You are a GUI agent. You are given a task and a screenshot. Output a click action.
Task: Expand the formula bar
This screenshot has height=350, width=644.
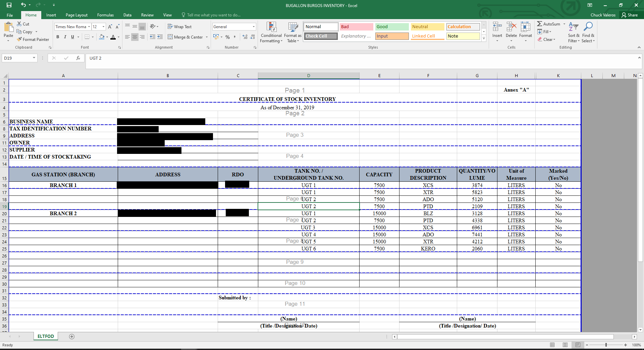639,58
